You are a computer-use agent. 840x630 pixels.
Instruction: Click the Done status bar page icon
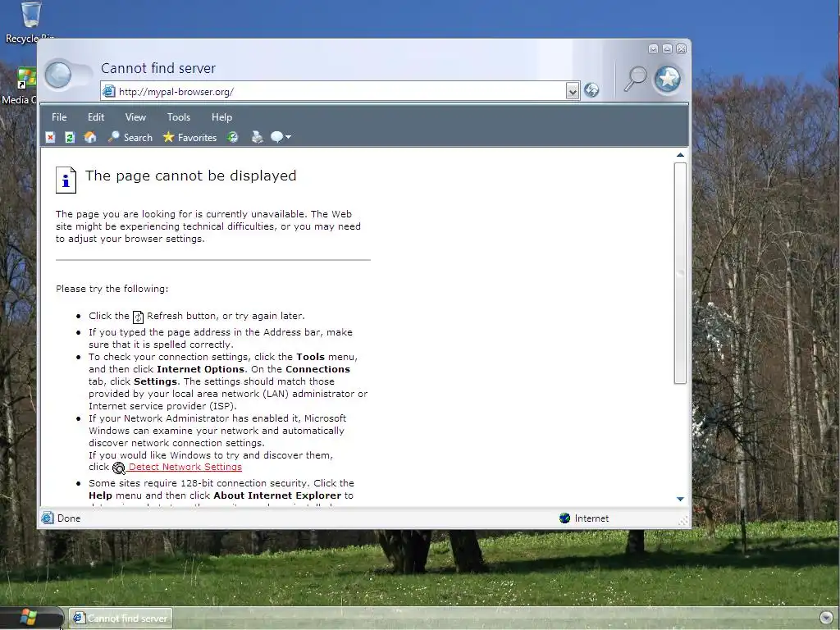click(48, 518)
